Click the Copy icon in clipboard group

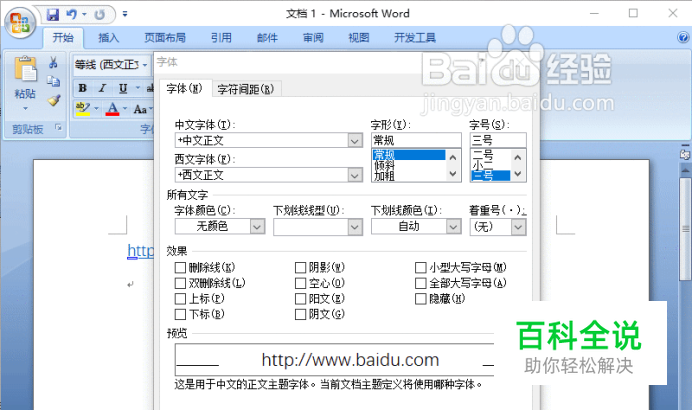53,81
